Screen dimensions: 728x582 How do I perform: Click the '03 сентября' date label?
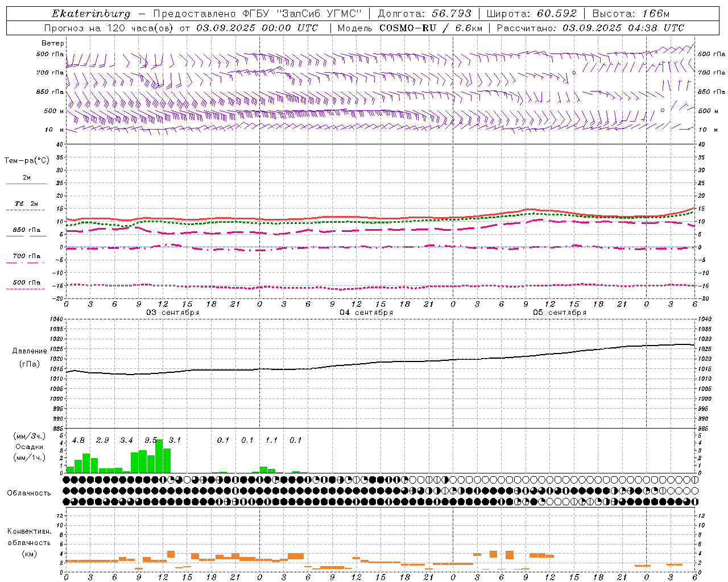[x=173, y=313]
